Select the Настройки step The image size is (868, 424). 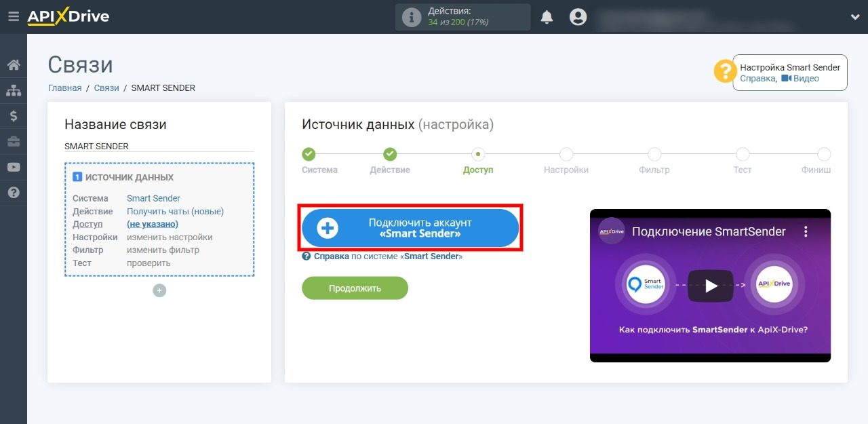(x=566, y=155)
